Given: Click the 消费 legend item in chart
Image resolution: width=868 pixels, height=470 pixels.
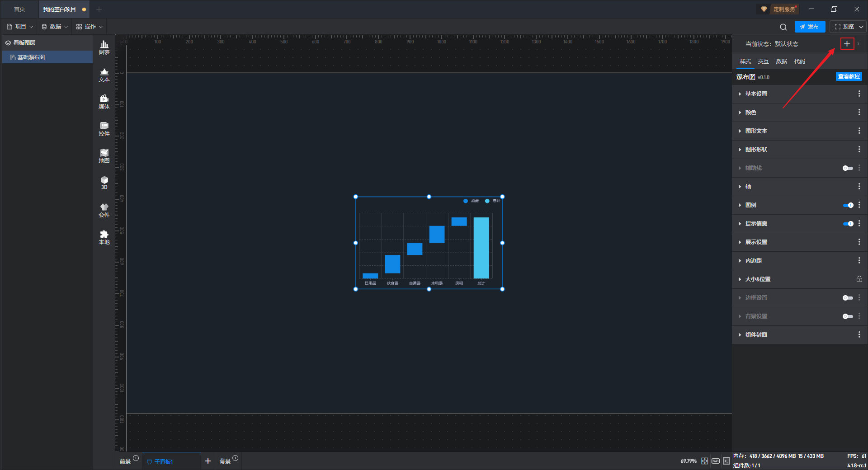Looking at the screenshot, I should pyautogui.click(x=471, y=201).
